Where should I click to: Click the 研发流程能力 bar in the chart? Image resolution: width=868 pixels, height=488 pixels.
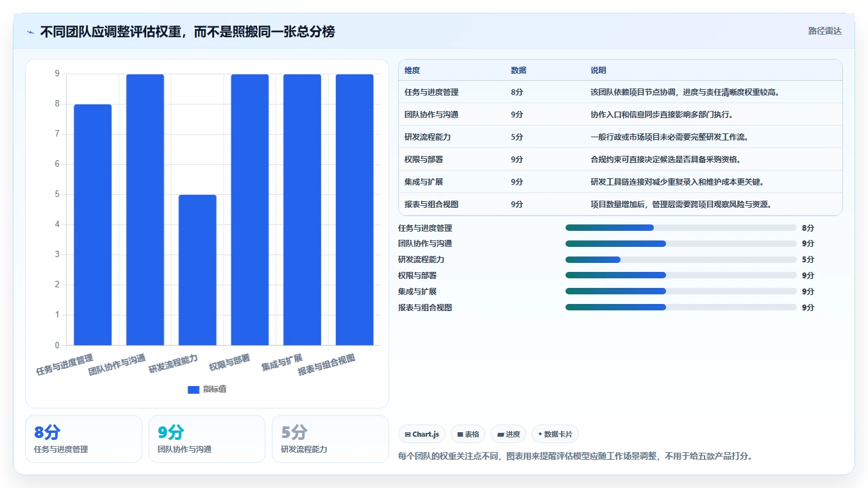(197, 270)
